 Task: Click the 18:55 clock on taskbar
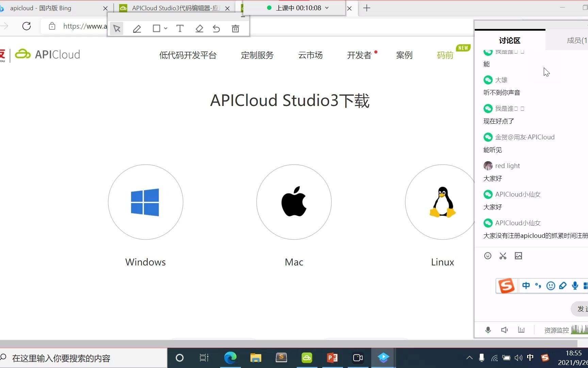(x=574, y=353)
